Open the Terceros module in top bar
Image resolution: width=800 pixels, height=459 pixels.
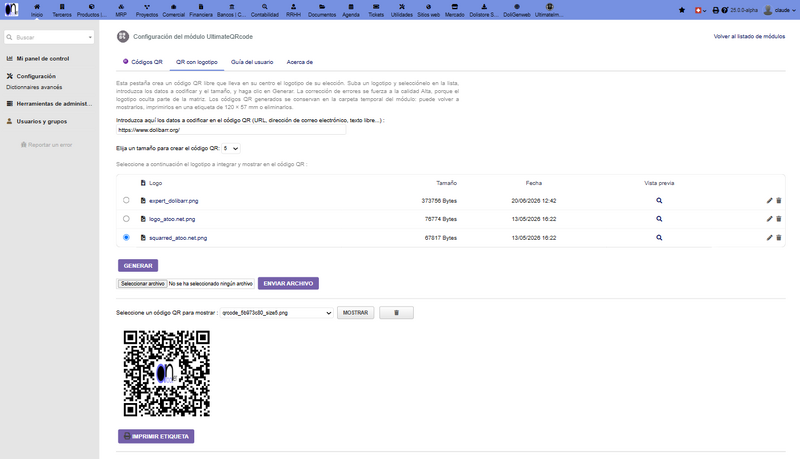(62, 10)
